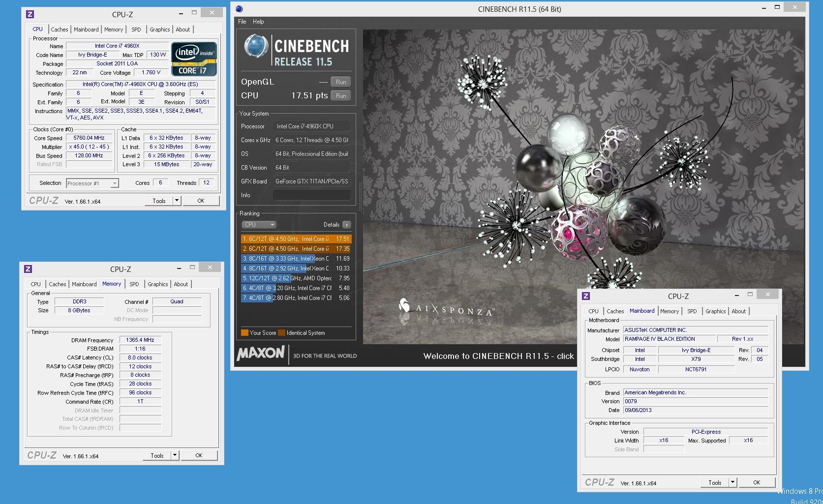Click the Cinebench sphere icon in title bar
Screen dimensions: 823x504
[239, 9]
